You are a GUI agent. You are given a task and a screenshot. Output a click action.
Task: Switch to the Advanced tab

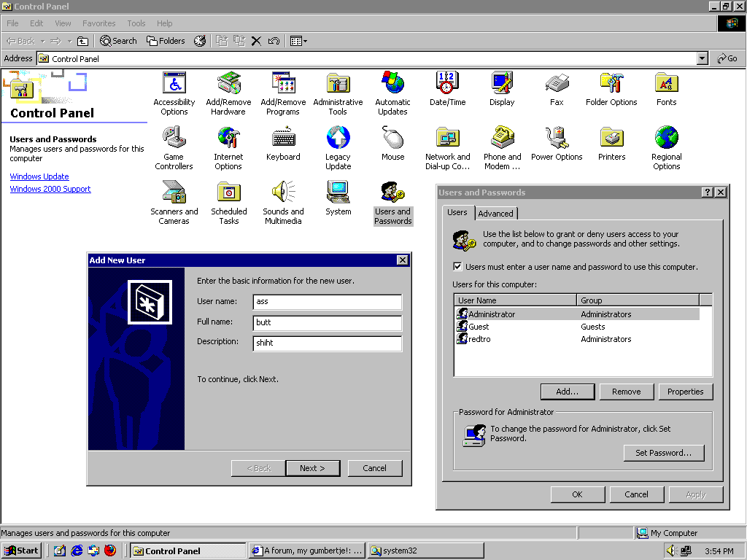(x=496, y=214)
